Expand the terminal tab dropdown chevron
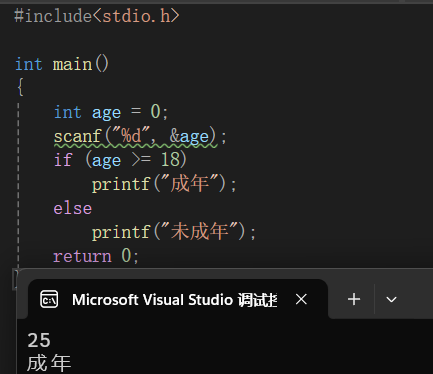Viewport: 433px width, 374px height. coord(391,299)
